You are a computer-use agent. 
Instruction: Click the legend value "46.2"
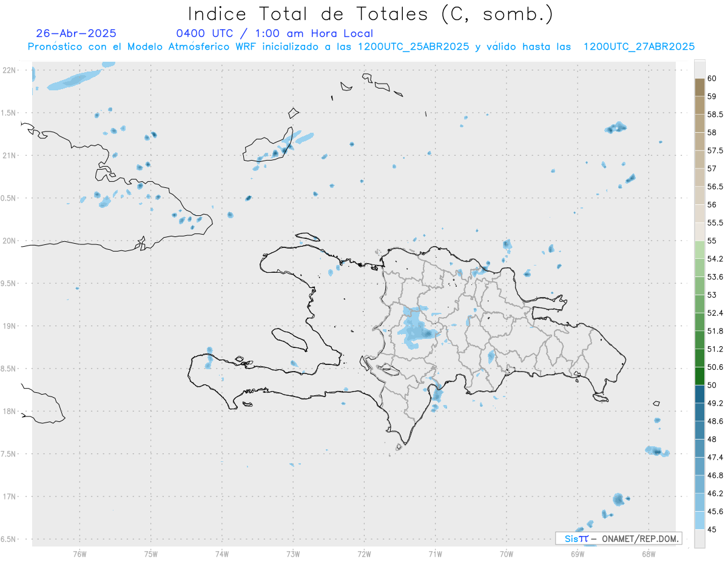(715, 493)
